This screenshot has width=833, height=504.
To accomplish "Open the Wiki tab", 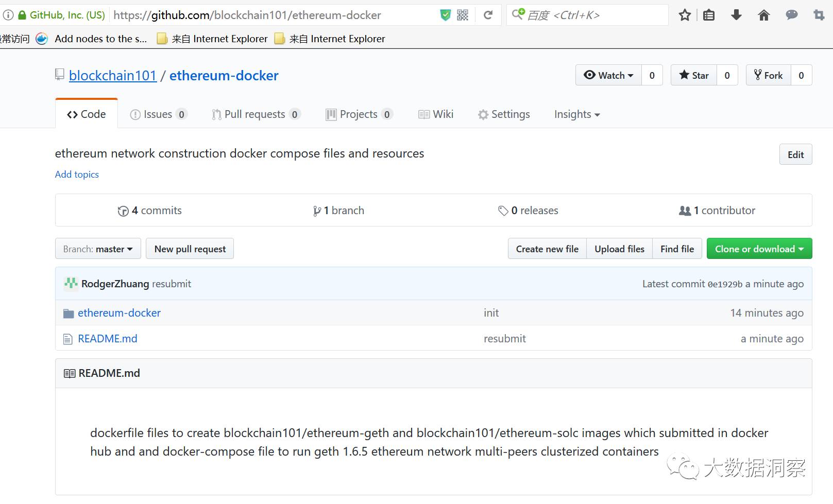I will (436, 114).
